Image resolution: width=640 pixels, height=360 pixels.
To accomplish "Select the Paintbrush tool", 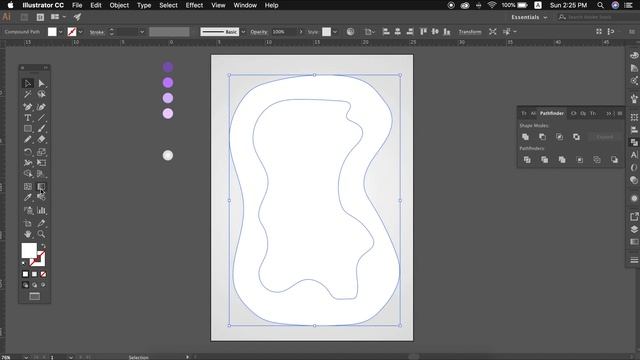I will coord(41,129).
